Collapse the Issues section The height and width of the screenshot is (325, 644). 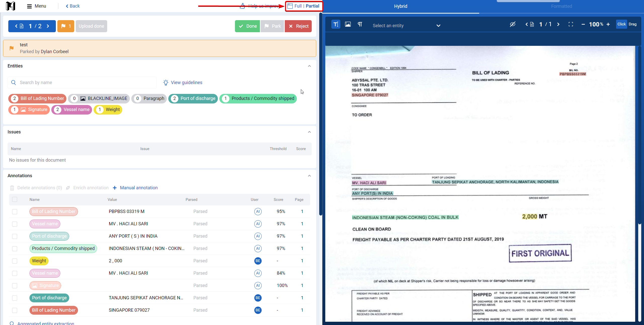[309, 132]
